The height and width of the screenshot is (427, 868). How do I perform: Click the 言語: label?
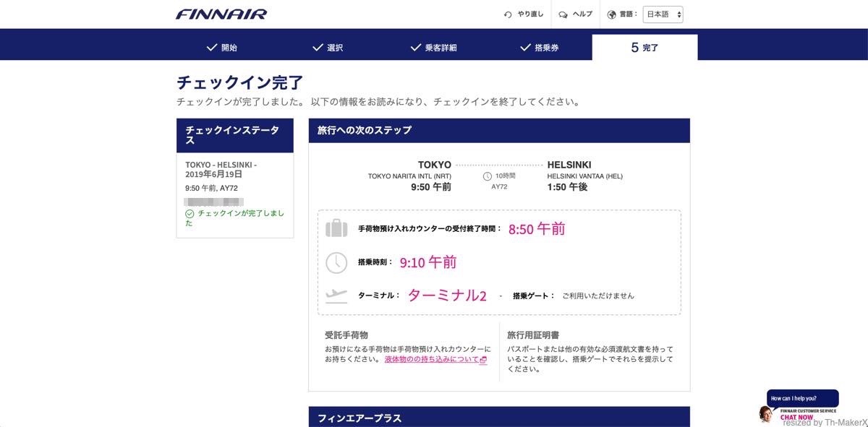point(629,14)
